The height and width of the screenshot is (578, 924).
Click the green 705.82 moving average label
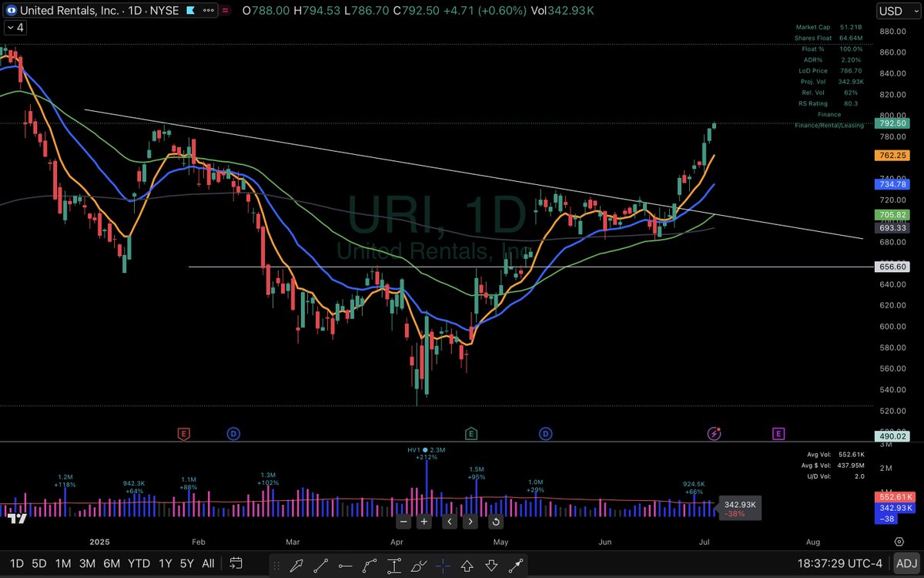pos(893,215)
